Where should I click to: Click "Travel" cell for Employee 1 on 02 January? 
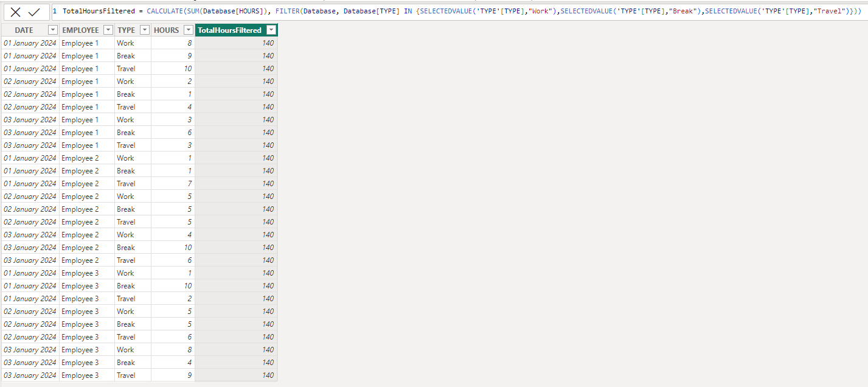click(133, 107)
